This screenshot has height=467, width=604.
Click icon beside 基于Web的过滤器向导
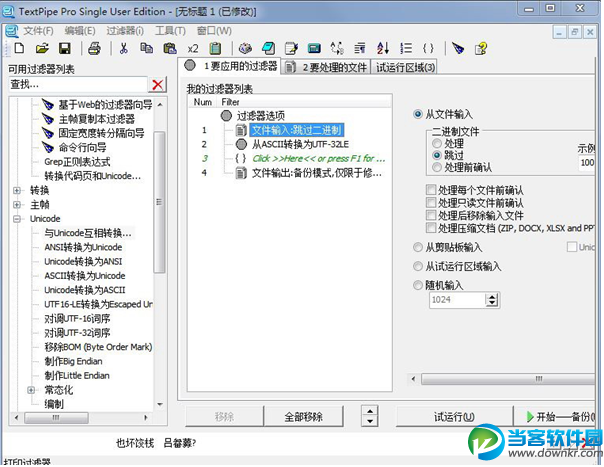click(47, 104)
